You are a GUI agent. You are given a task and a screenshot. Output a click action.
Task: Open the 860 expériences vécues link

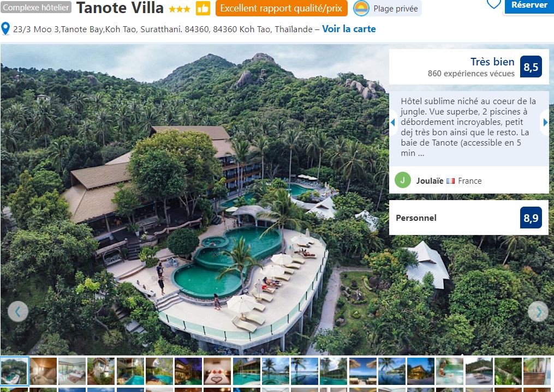click(471, 74)
